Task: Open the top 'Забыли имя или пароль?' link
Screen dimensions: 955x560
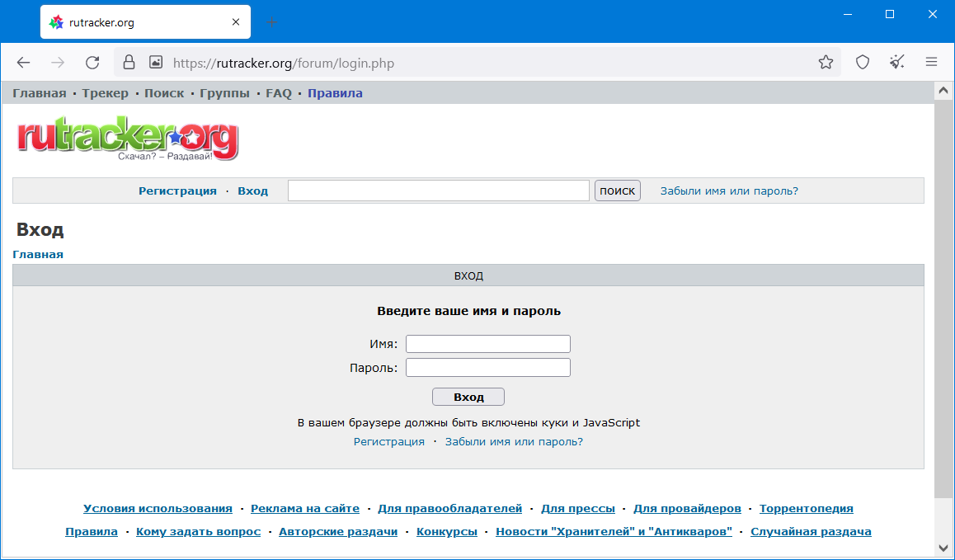Action: (729, 191)
